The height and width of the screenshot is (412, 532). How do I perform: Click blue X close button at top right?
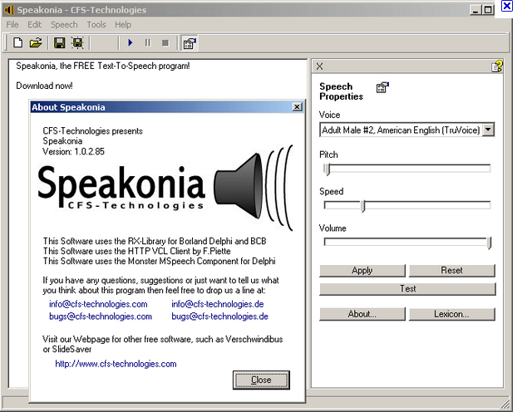click(507, 6)
